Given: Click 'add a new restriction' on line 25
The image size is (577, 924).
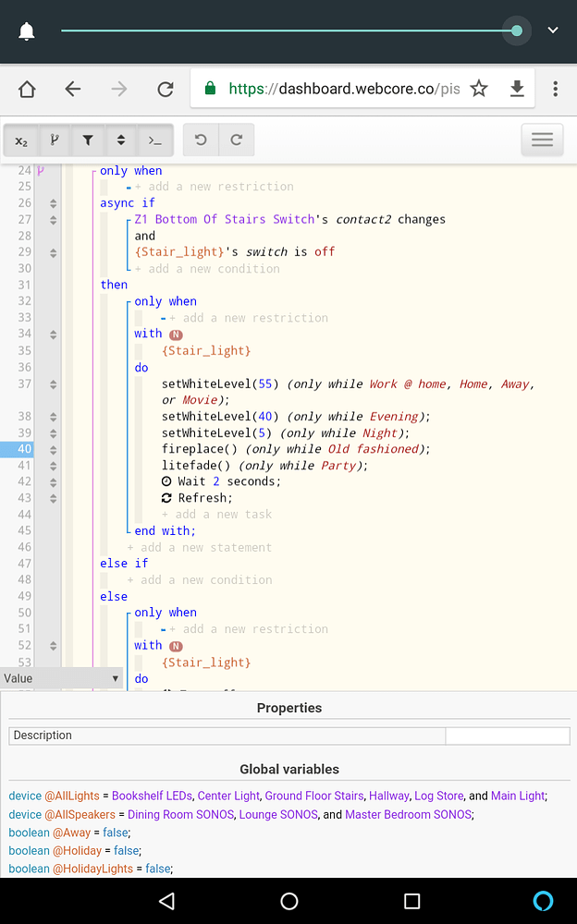Looking at the screenshot, I should [x=215, y=187].
